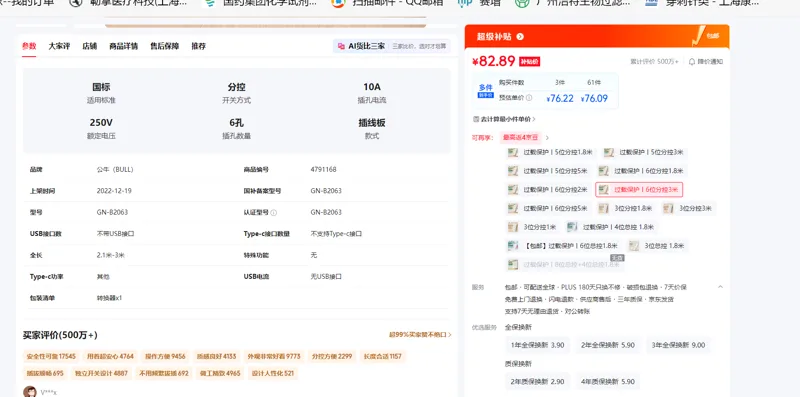Click the product number 4791168
This screenshot has width=800, height=397.
323,169
